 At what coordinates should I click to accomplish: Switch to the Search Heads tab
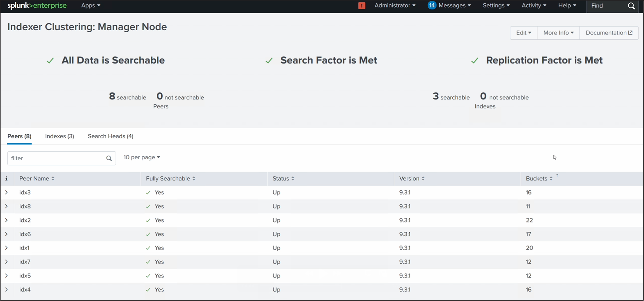[x=110, y=136]
